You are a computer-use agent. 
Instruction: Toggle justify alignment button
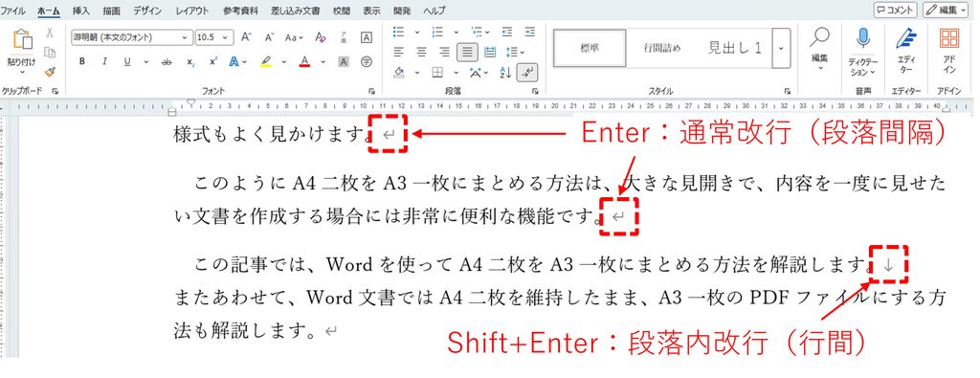point(467,52)
